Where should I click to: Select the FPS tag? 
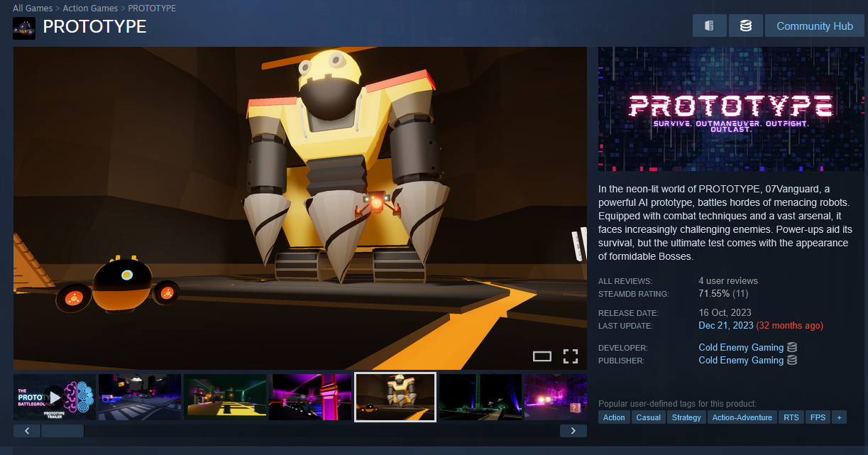(818, 417)
